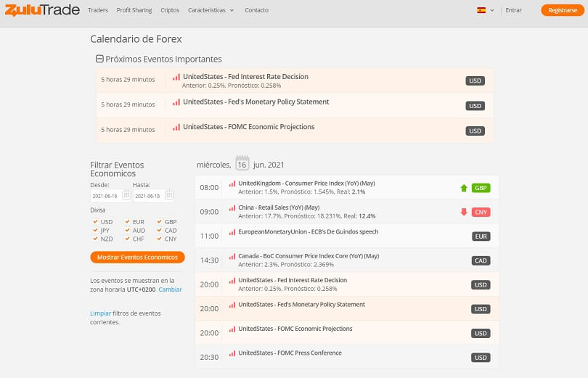588x378 pixels.
Task: Toggle the USD currency checkbox
Action: 95,221
